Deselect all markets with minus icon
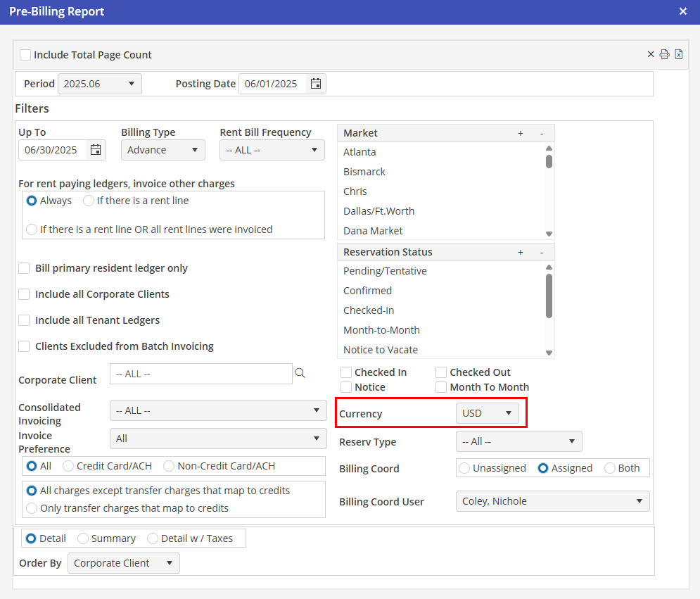Image resolution: width=700 pixels, height=599 pixels. coord(541,133)
